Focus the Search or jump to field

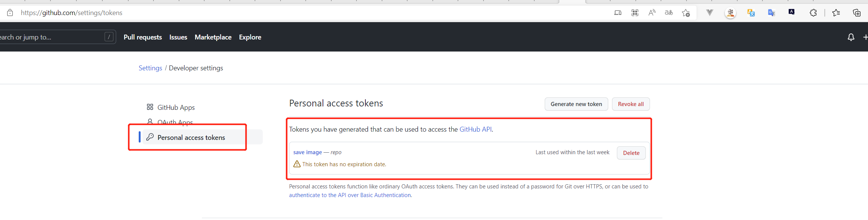56,37
